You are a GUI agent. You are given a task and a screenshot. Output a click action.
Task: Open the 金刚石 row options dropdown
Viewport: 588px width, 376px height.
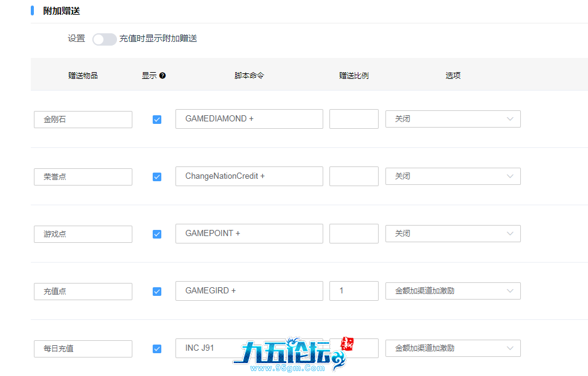(453, 119)
